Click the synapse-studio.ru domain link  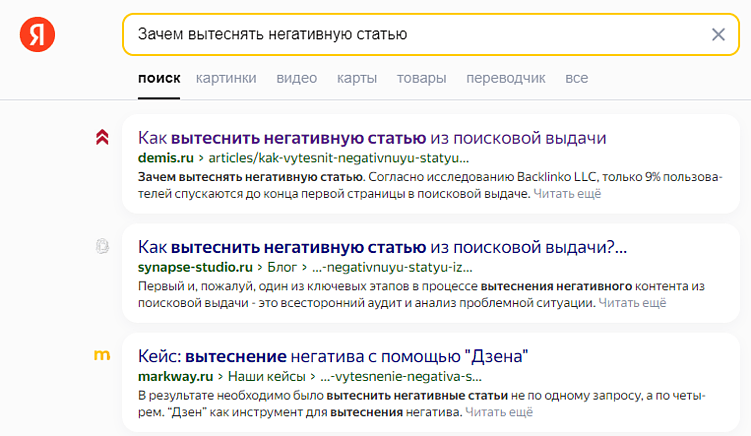195,267
